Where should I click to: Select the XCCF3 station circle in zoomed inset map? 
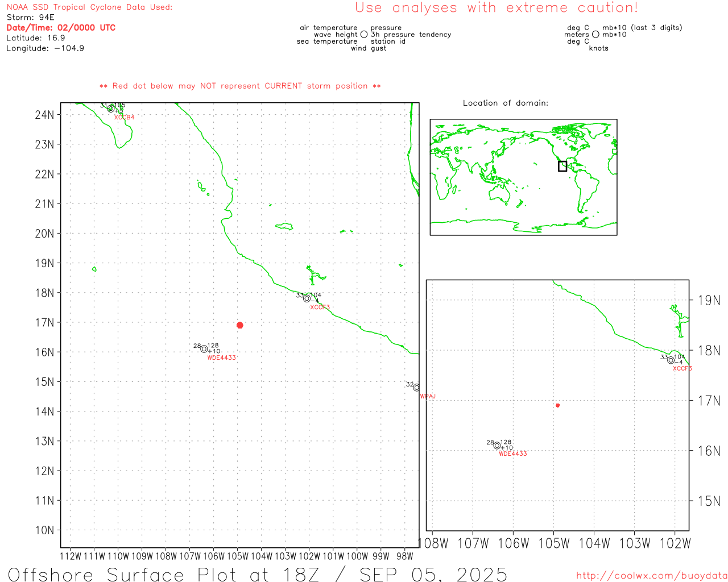pos(671,360)
